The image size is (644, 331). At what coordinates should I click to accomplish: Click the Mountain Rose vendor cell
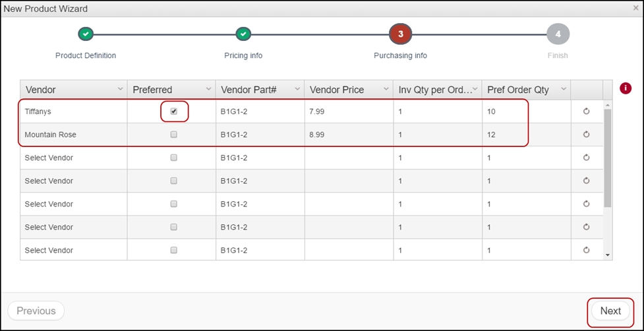pyautogui.click(x=74, y=135)
